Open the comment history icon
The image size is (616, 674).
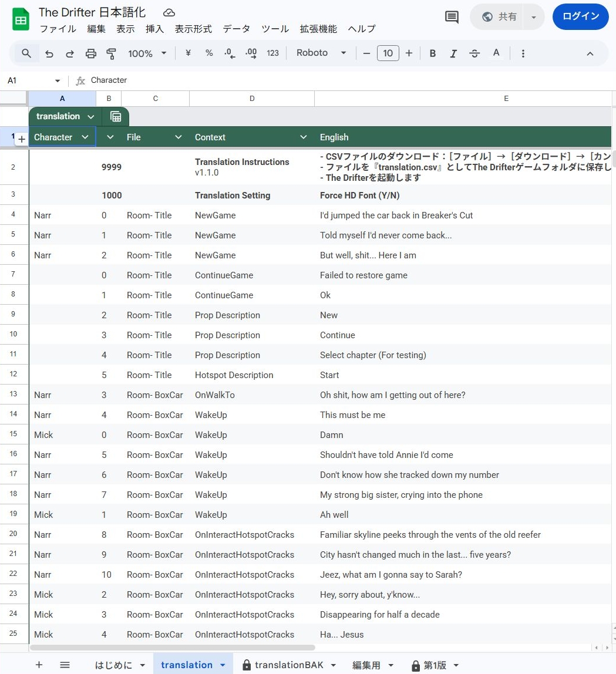[452, 17]
